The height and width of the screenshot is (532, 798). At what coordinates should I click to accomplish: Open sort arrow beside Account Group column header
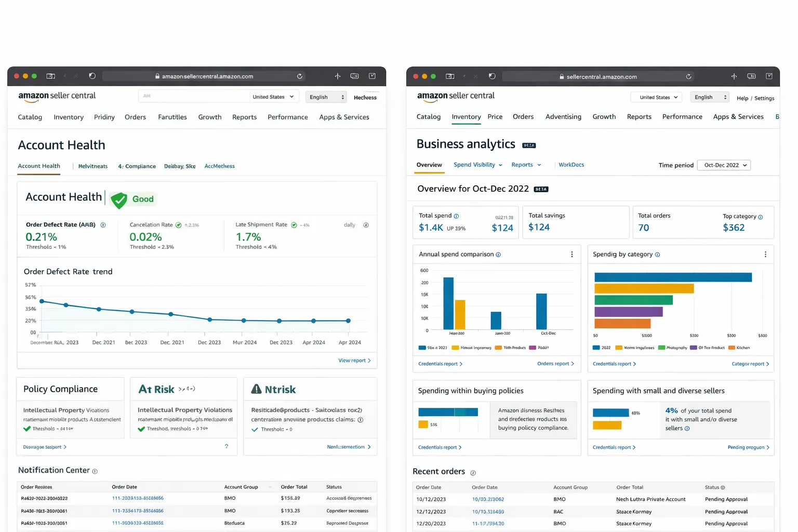[270, 487]
